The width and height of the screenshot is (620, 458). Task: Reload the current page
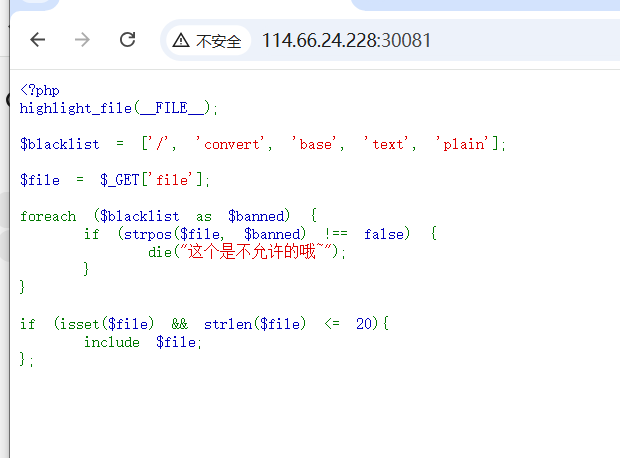tap(127, 40)
